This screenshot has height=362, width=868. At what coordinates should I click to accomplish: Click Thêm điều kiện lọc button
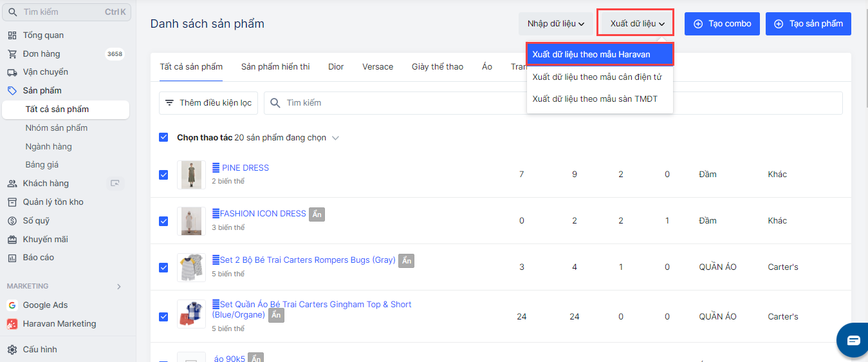(208, 103)
